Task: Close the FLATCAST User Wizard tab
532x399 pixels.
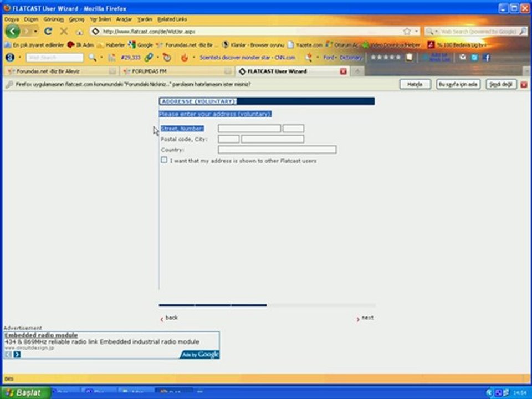Action: click(x=344, y=71)
